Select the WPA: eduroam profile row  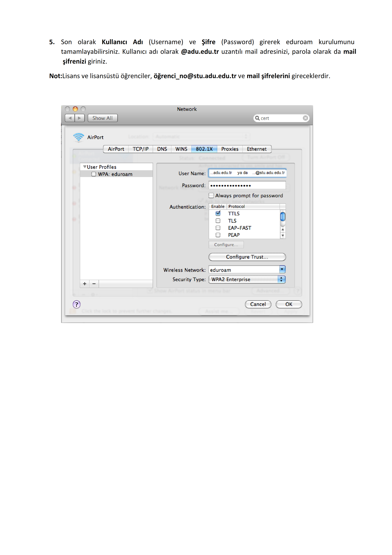click(116, 174)
